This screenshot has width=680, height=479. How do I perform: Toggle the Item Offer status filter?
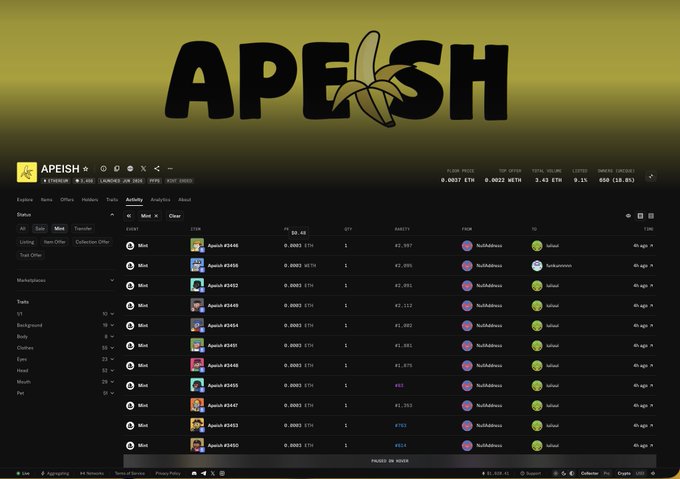pos(55,242)
